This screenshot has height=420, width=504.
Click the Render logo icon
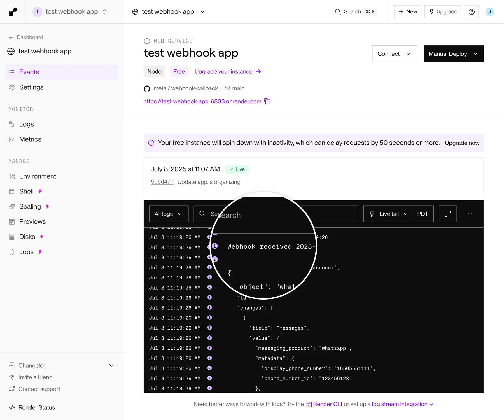coord(13,12)
